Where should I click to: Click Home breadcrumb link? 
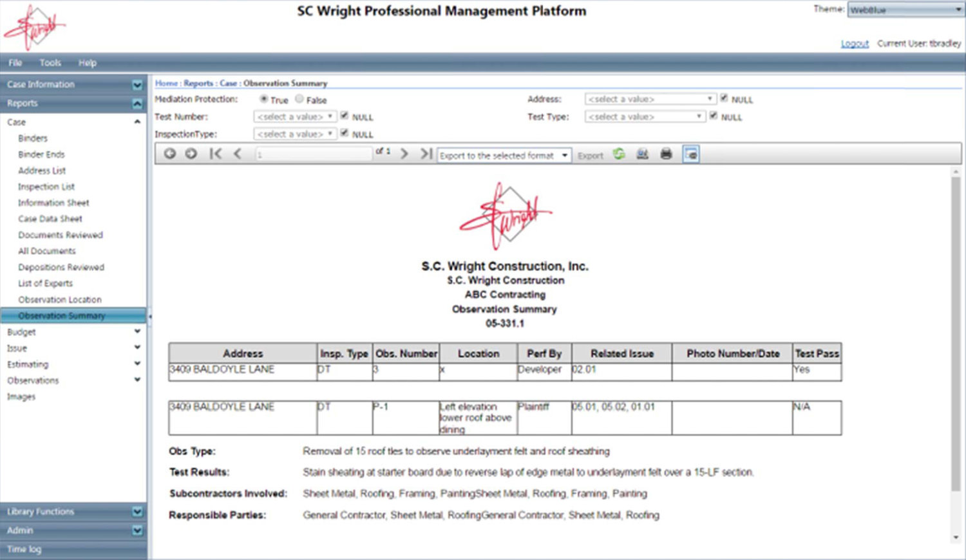coord(166,83)
